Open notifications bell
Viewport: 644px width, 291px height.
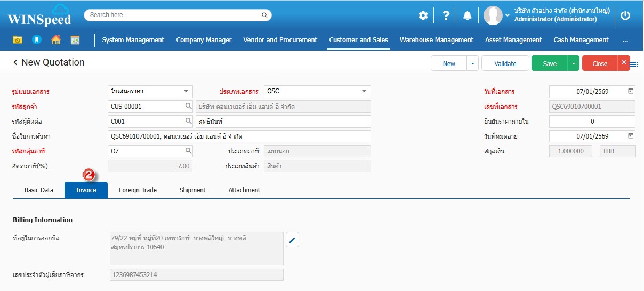coord(468,15)
